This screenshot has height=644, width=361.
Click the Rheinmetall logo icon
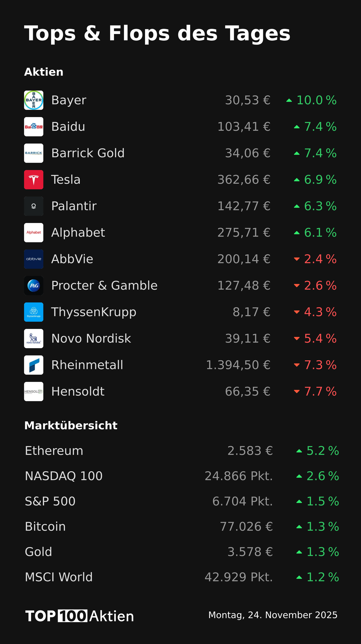pyautogui.click(x=34, y=365)
